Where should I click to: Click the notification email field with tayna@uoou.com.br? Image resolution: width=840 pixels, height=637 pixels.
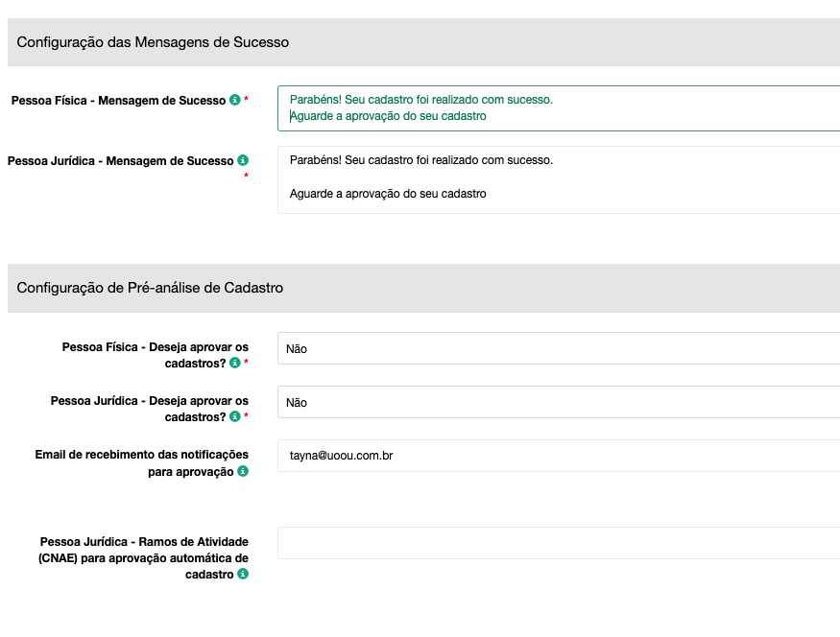[x=559, y=456]
